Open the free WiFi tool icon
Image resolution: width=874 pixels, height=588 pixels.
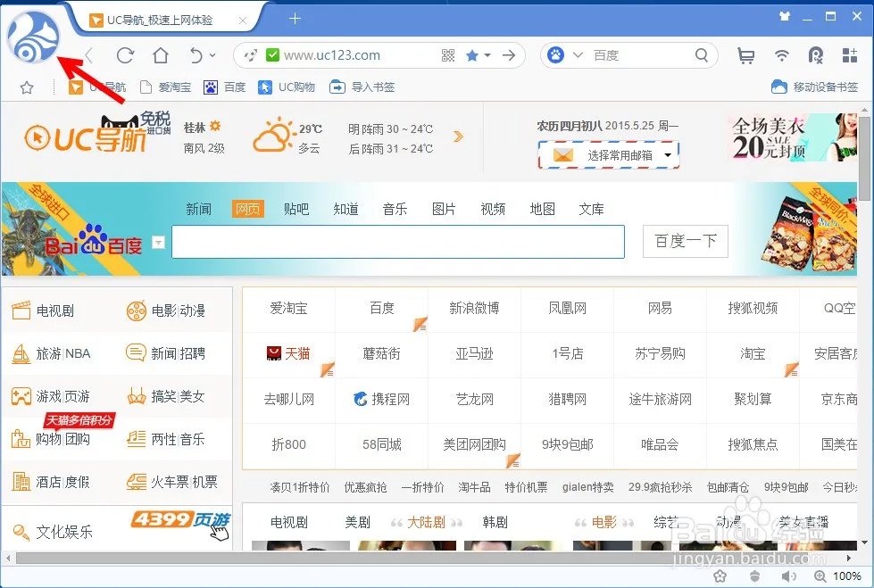tap(782, 55)
